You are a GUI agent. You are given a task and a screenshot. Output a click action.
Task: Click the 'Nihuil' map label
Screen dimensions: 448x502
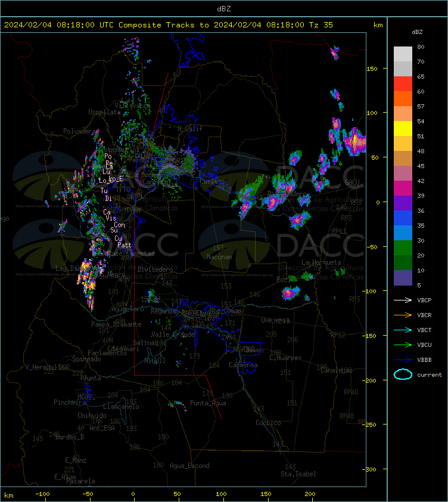click(x=155, y=361)
